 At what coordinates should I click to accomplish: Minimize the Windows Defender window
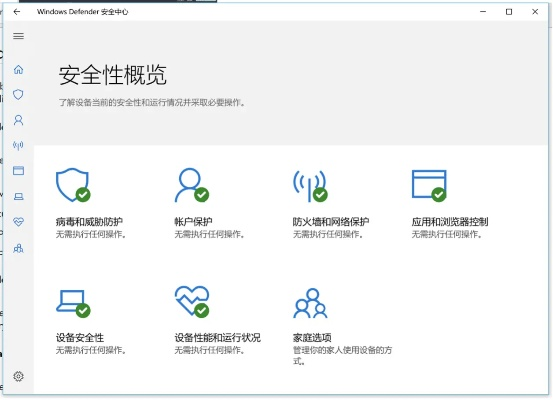(483, 12)
